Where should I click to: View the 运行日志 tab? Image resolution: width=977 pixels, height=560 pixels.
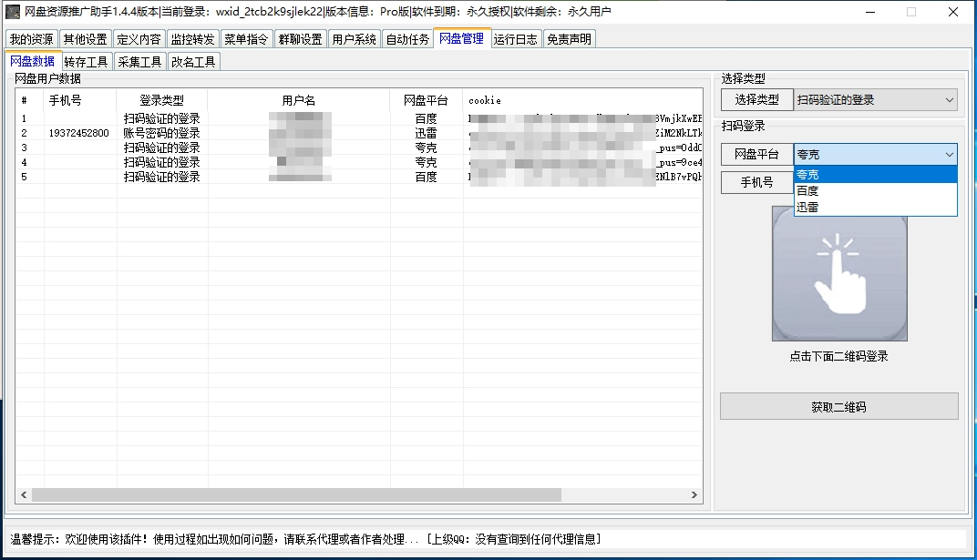click(515, 38)
